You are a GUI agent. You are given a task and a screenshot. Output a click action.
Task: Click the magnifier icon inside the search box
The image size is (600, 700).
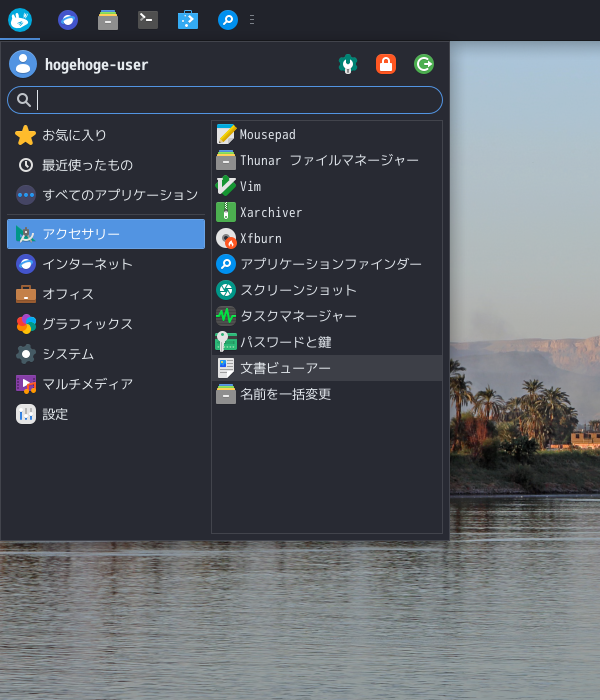coord(24,100)
